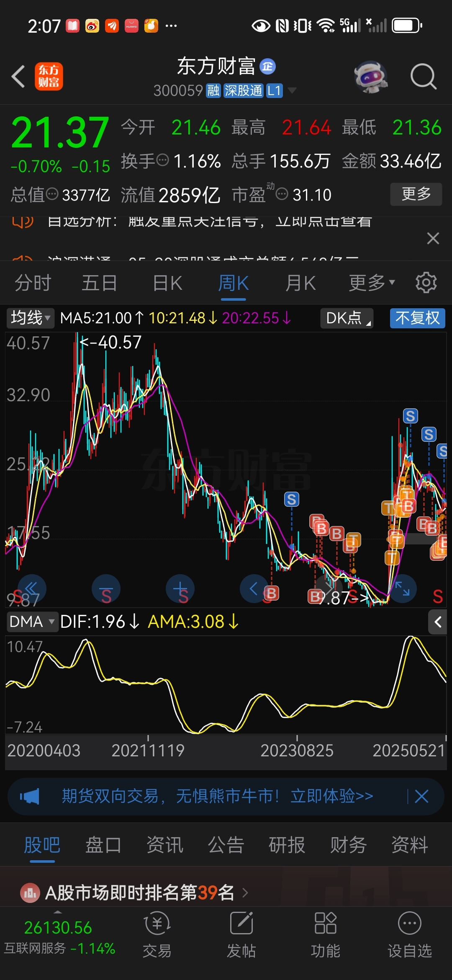Go back with the left arrow

pyautogui.click(x=18, y=77)
